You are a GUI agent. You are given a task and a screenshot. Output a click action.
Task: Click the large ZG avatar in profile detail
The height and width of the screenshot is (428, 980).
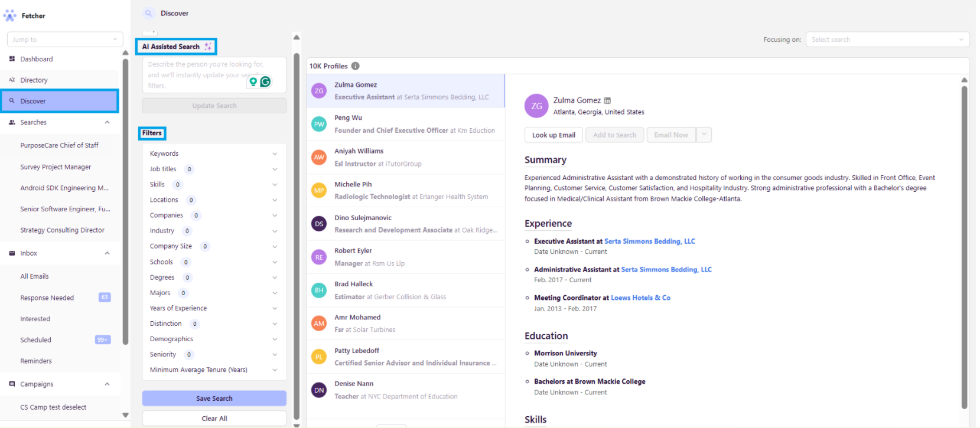coord(536,106)
